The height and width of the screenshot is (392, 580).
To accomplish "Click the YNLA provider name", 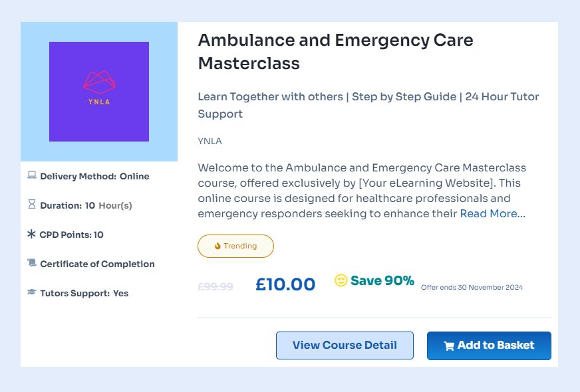I will [x=210, y=141].
